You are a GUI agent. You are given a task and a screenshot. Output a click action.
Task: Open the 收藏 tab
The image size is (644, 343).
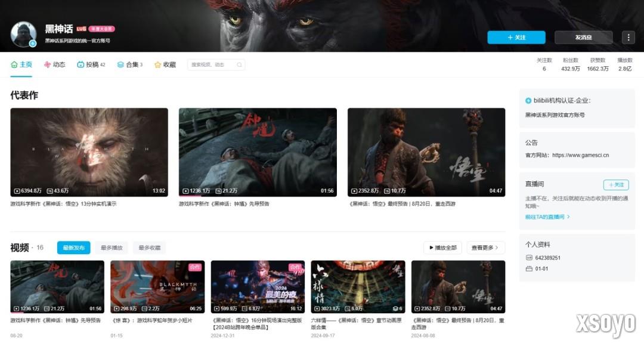(x=165, y=64)
